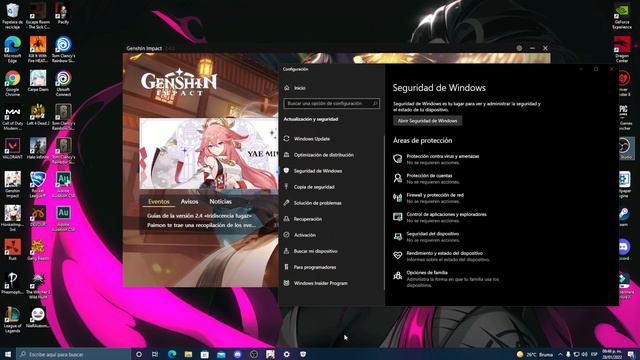Click Abrir Seguridad de Windows button
The width and height of the screenshot is (640, 360).
(427, 121)
